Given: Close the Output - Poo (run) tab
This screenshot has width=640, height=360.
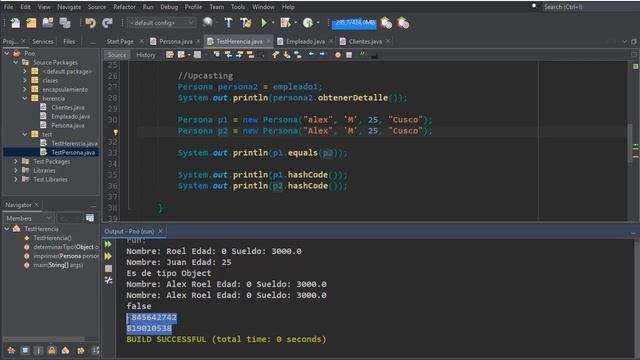Looking at the screenshot, I should 160,231.
